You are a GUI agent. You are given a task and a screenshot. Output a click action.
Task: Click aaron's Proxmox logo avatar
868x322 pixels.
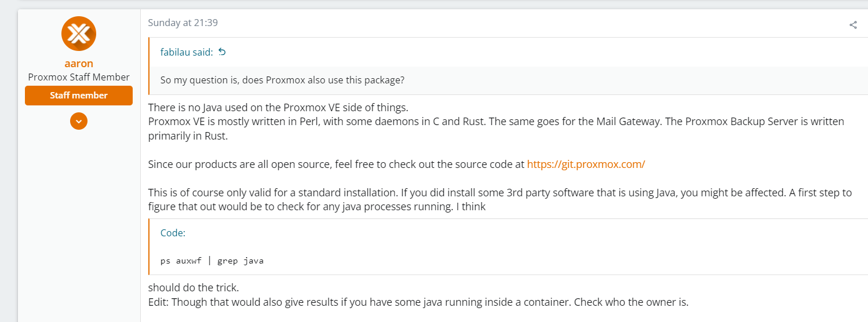79,34
